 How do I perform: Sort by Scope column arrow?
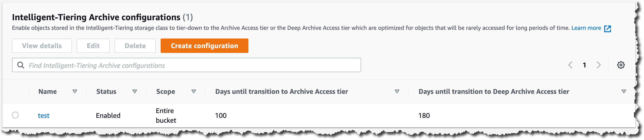pyautogui.click(x=194, y=92)
